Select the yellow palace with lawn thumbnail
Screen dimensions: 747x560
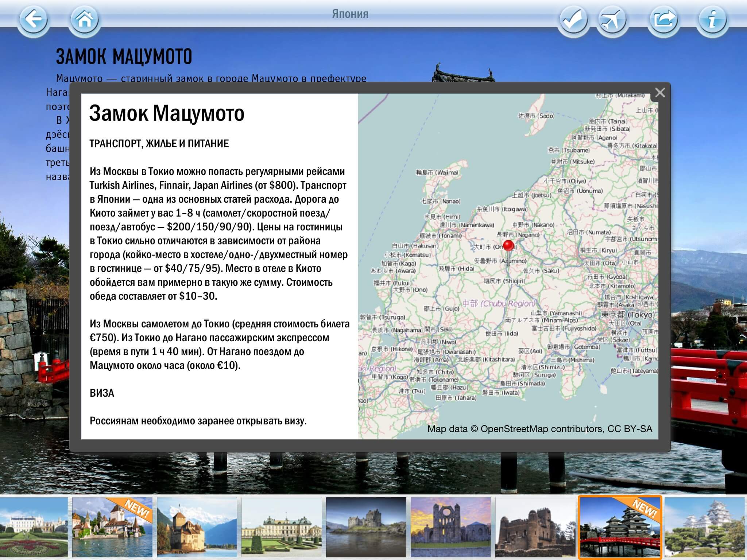pos(282,527)
